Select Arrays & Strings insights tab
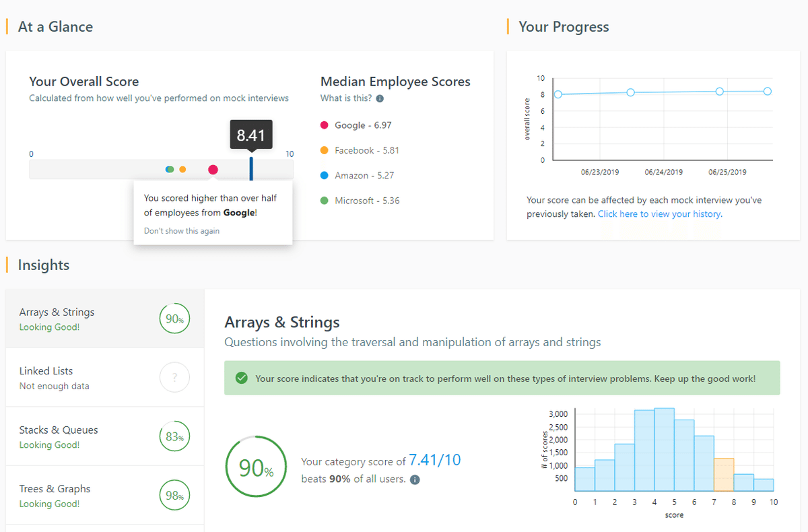Image resolution: width=808 pixels, height=532 pixels. pos(57,312)
